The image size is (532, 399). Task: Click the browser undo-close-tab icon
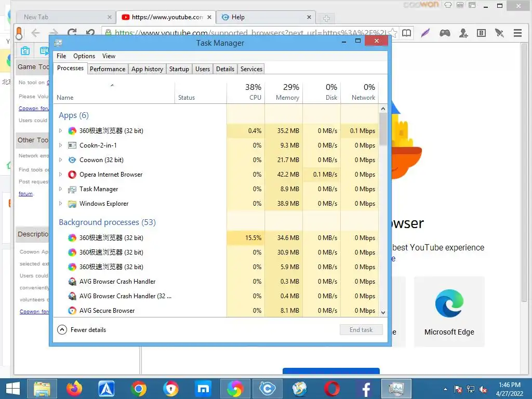tap(90, 33)
